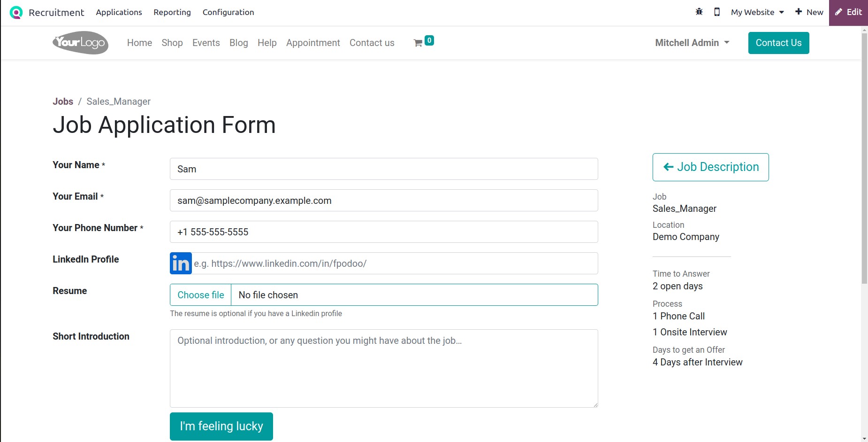Click the Appointment navigation link
Viewport: 868px width, 442px height.
pyautogui.click(x=313, y=43)
